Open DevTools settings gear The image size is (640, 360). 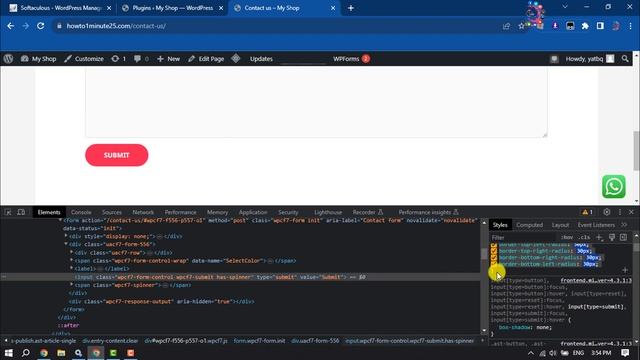click(607, 212)
